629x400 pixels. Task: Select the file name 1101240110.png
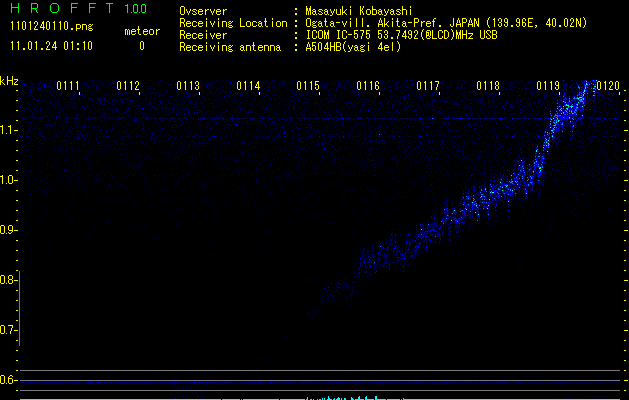pyautogui.click(x=52, y=27)
